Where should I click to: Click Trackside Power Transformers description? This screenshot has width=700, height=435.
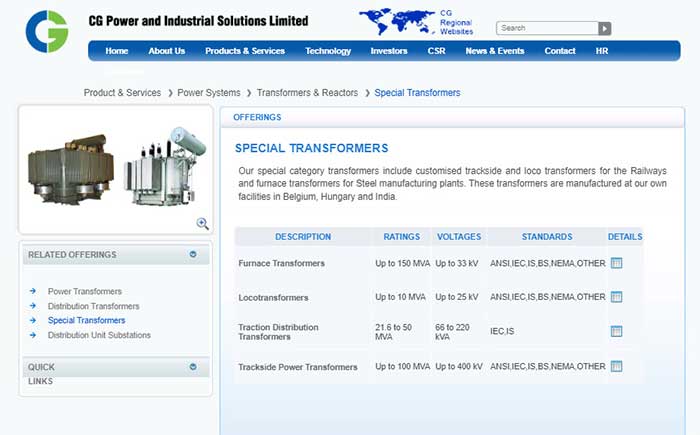coord(298,367)
